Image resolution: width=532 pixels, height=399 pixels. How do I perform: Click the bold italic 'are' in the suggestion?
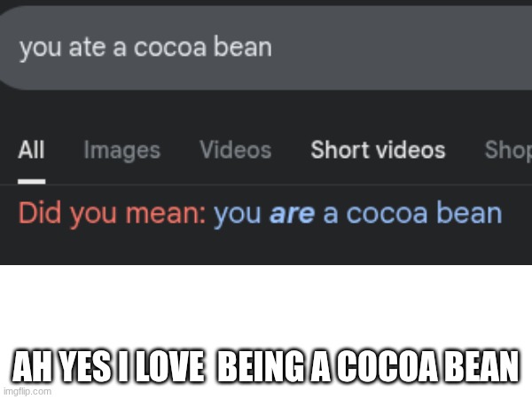pyautogui.click(x=292, y=215)
